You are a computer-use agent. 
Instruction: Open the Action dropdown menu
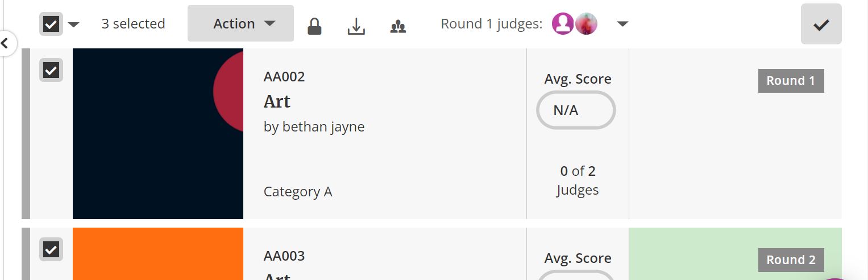[x=240, y=24]
